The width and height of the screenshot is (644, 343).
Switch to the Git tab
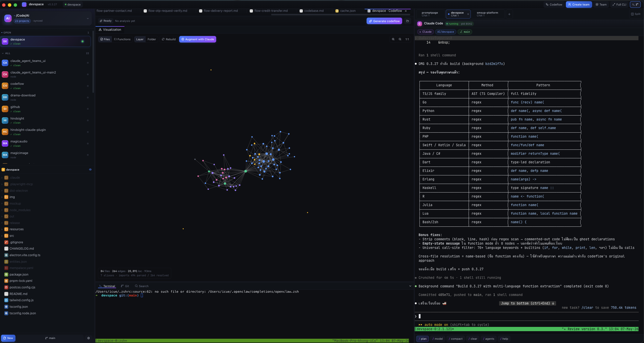point(125,286)
